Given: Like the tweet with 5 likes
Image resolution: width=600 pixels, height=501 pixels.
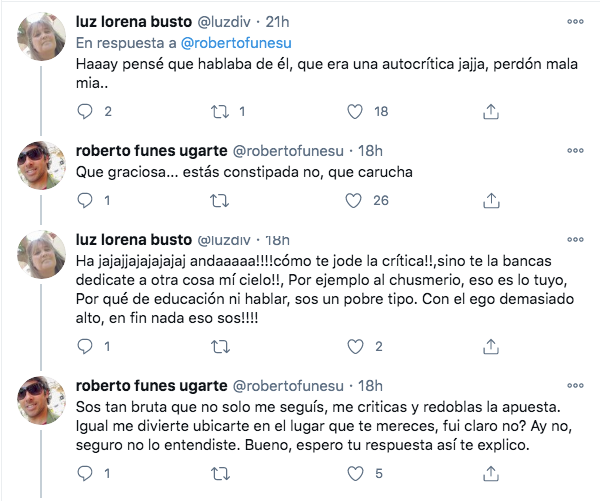Looking at the screenshot, I should [x=349, y=473].
